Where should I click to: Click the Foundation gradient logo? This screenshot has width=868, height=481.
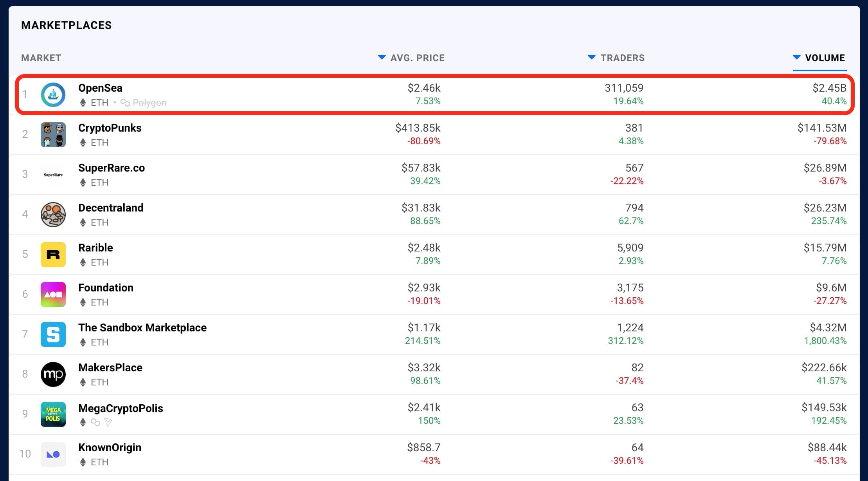coord(53,295)
